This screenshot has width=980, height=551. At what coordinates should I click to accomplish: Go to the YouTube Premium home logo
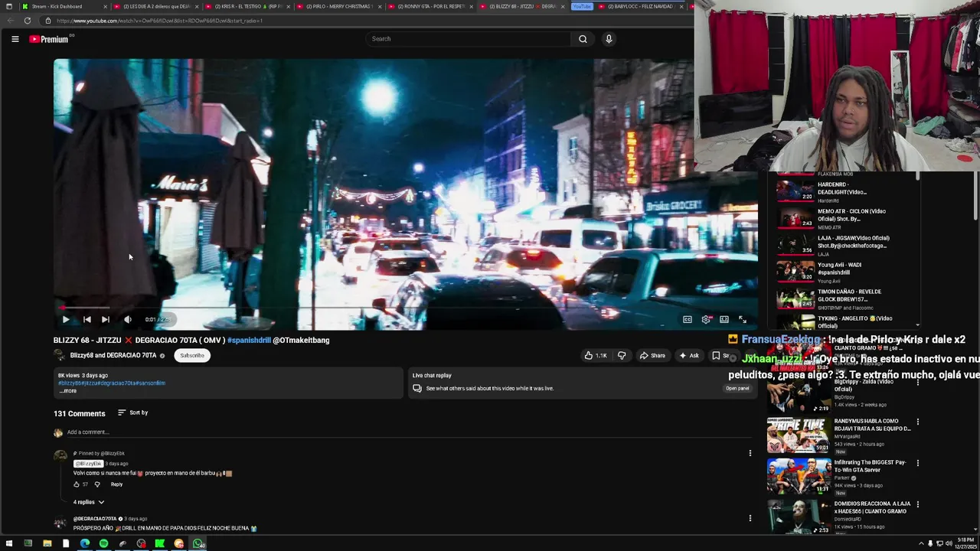49,39
